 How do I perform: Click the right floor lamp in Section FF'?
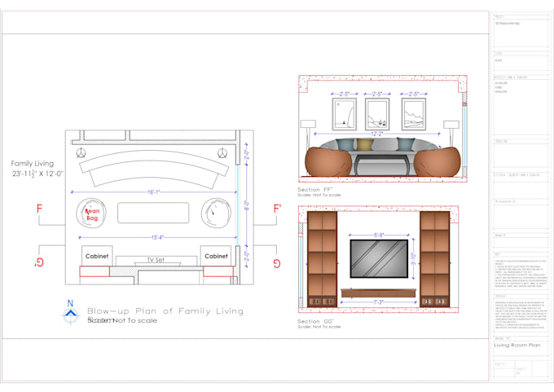451,136
